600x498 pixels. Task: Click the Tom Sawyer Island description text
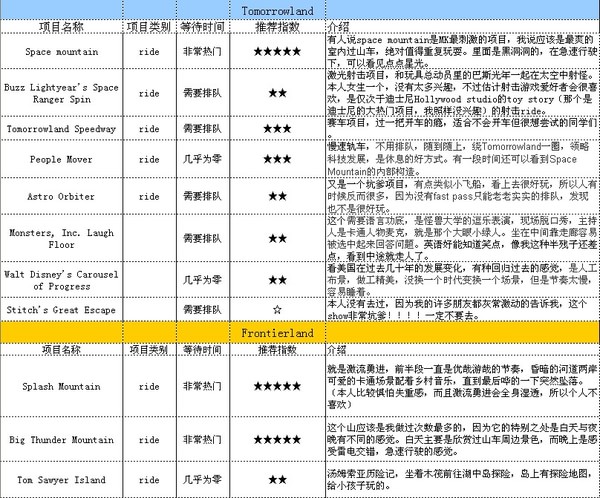point(462,480)
